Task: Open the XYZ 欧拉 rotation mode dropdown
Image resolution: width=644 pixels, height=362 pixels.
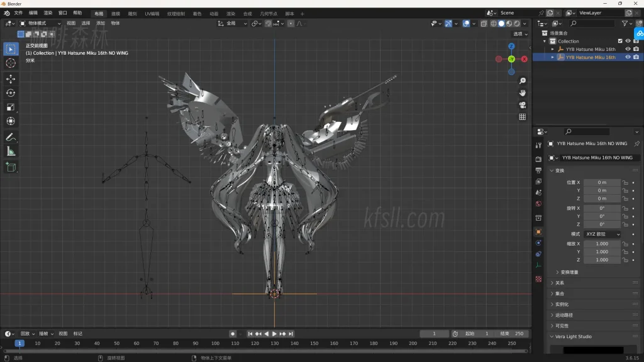Action: click(x=602, y=234)
